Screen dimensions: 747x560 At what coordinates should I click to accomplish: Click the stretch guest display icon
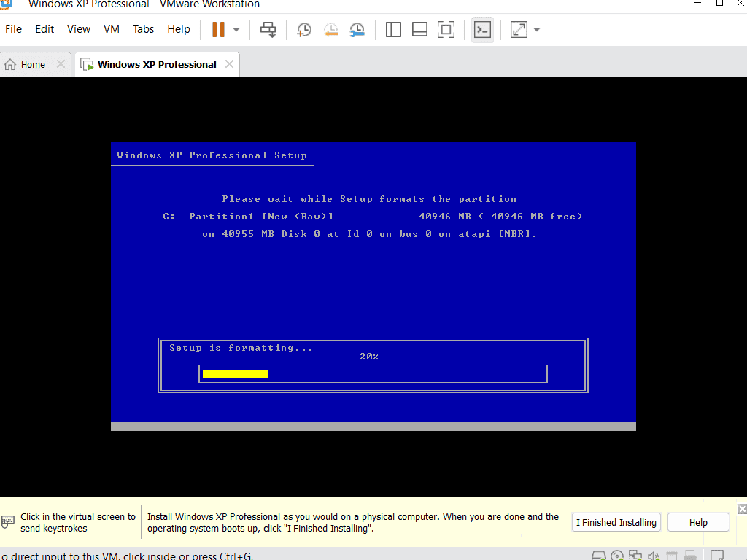coord(519,29)
